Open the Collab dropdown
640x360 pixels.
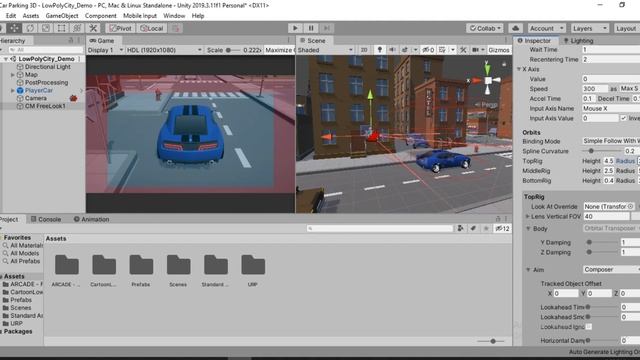point(485,28)
